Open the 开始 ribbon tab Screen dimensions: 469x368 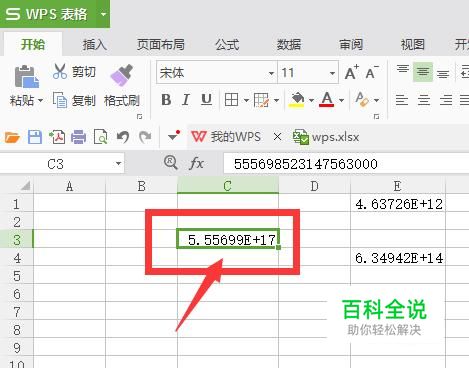click(33, 44)
